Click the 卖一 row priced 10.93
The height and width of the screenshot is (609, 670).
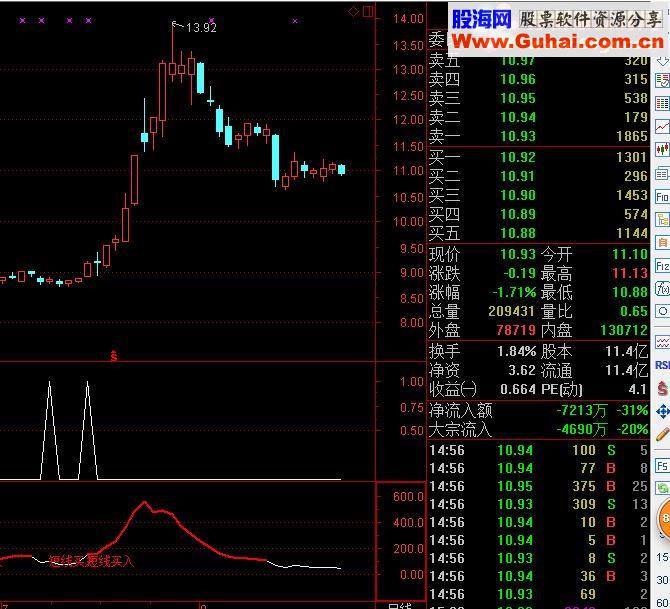538,136
